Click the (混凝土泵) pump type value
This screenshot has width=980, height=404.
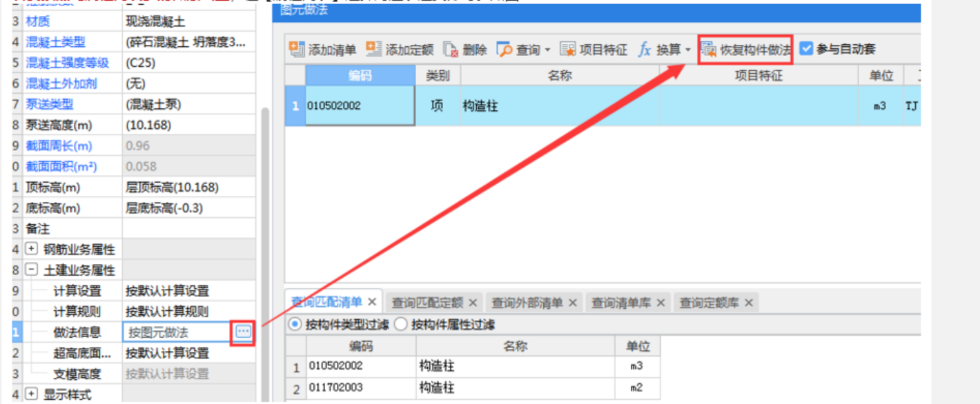pyautogui.click(x=153, y=105)
